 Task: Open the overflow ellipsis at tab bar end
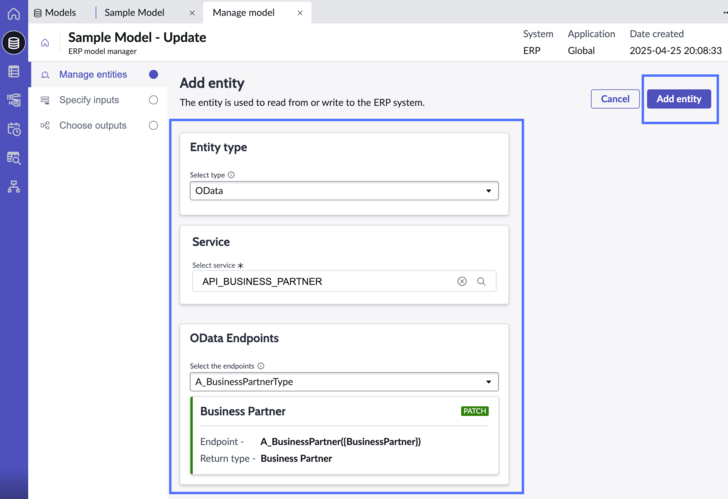coord(725,13)
